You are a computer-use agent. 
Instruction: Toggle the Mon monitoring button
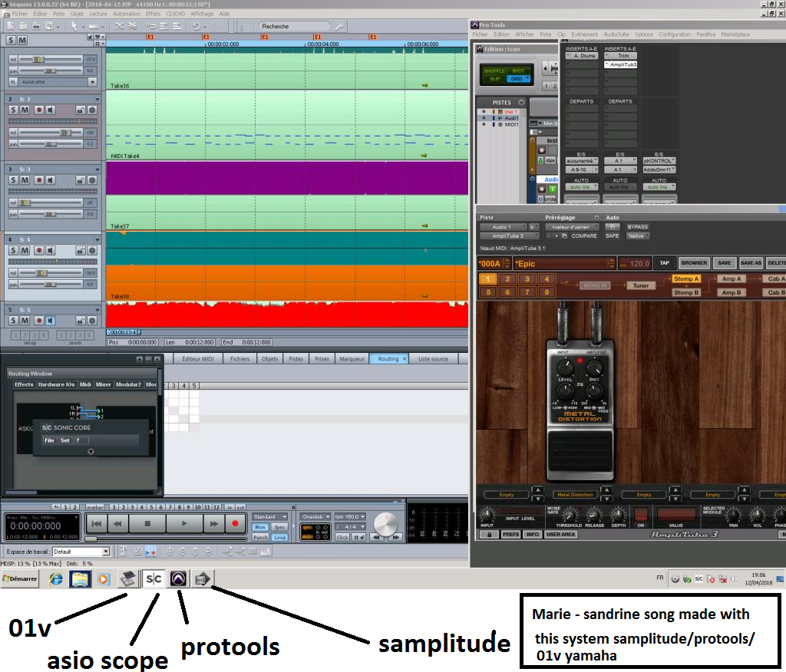tap(260, 527)
